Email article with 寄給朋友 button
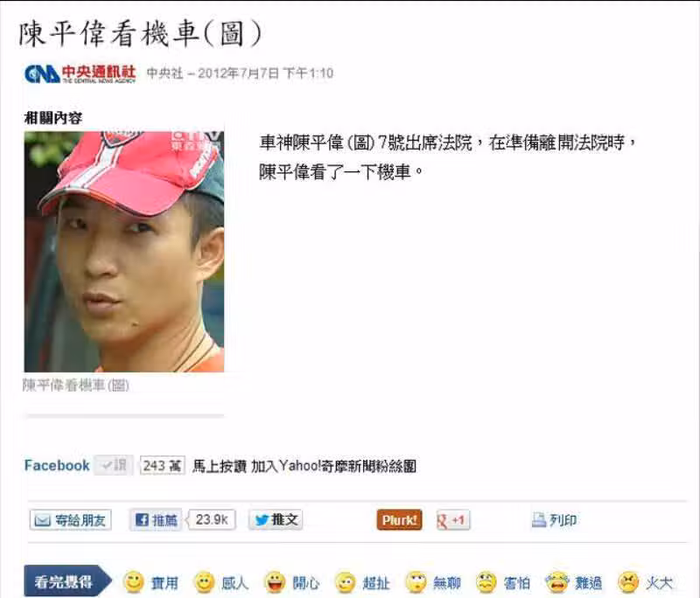The width and height of the screenshot is (700, 598). pos(71,520)
